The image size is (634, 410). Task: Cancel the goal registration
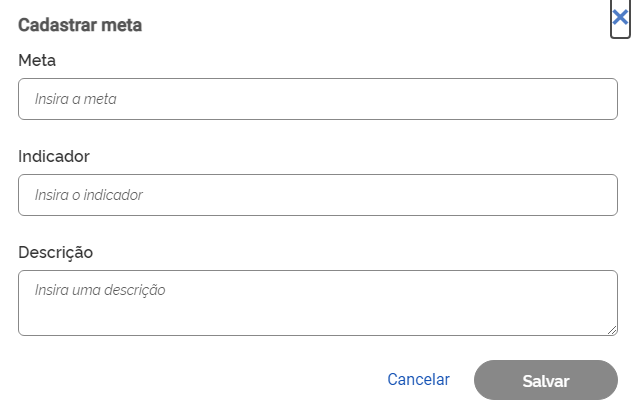click(418, 380)
